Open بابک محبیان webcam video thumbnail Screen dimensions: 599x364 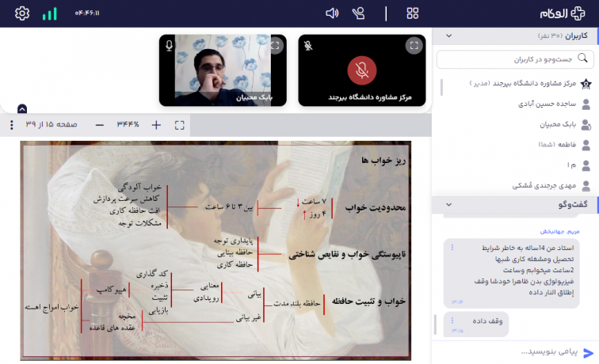pyautogui.click(x=223, y=70)
